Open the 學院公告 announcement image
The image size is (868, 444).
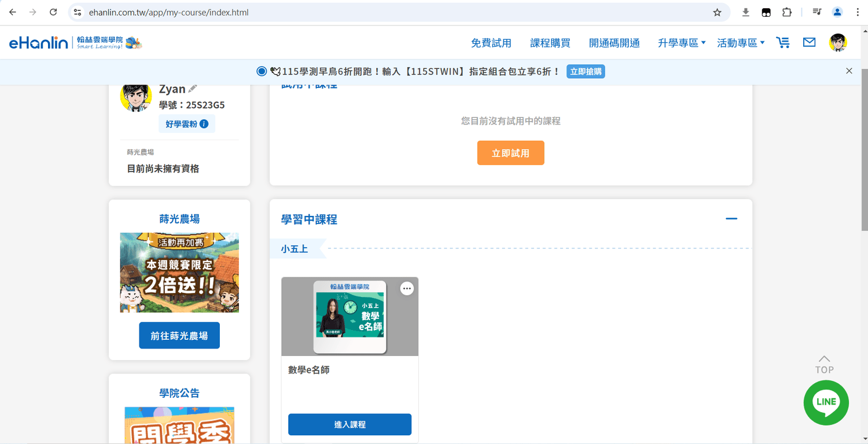tap(179, 425)
